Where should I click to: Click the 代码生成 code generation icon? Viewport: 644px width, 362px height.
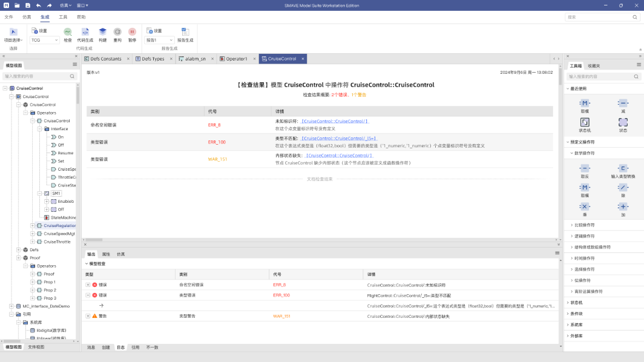[85, 31]
